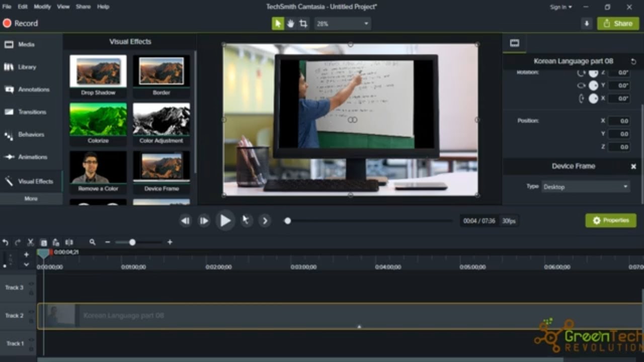Activate the Pan hand tool

[x=290, y=24]
